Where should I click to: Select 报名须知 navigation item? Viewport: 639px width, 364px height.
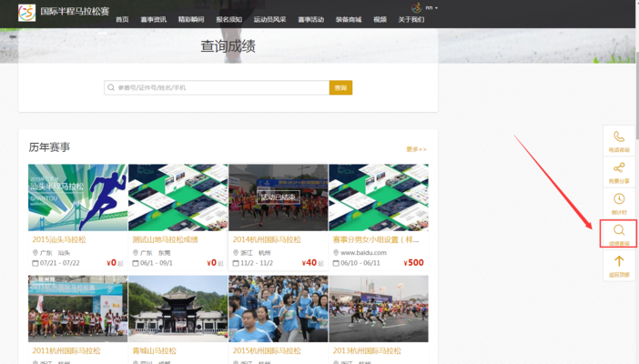(229, 19)
